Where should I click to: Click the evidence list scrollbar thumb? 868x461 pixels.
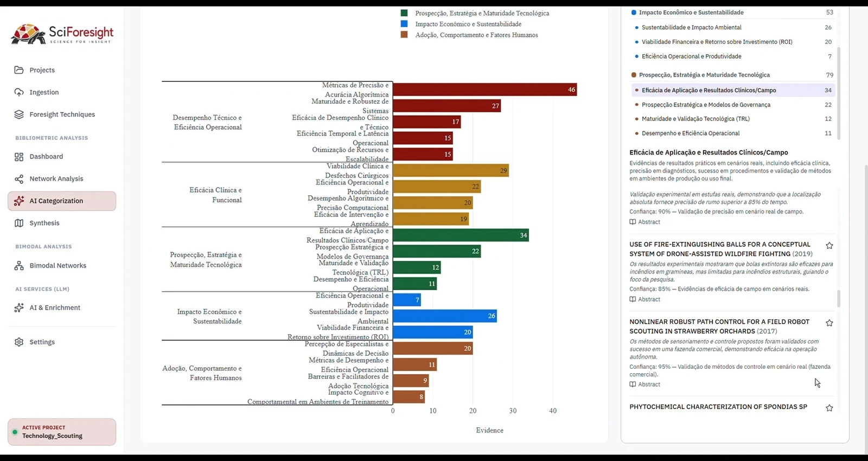click(x=839, y=299)
